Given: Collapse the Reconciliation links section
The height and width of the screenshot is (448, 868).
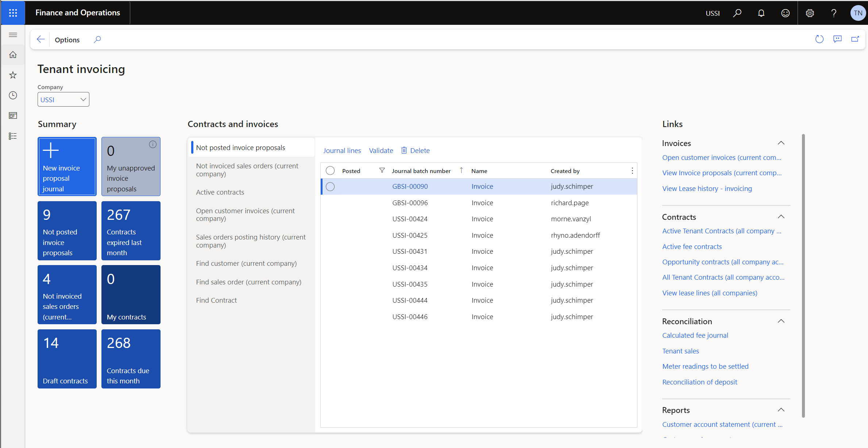Looking at the screenshot, I should [781, 321].
